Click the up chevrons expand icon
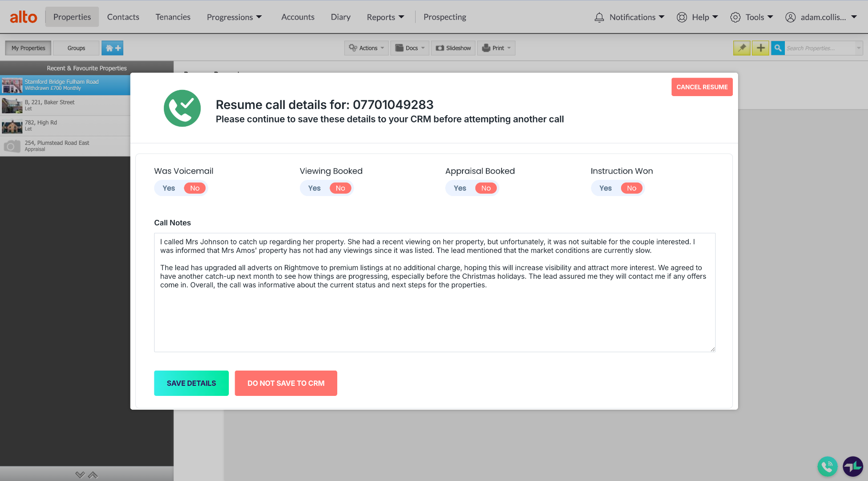The width and height of the screenshot is (868, 481). pyautogui.click(x=93, y=475)
